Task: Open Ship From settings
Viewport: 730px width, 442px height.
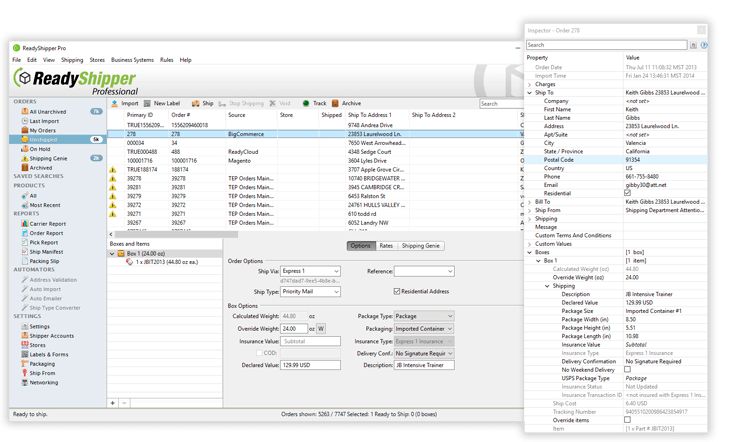Action: point(42,373)
